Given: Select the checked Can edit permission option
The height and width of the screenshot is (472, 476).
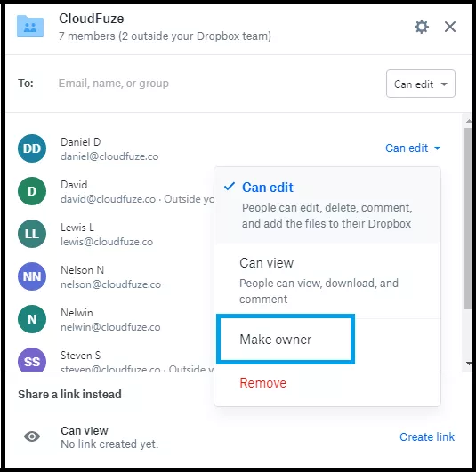Looking at the screenshot, I should click(x=327, y=205).
